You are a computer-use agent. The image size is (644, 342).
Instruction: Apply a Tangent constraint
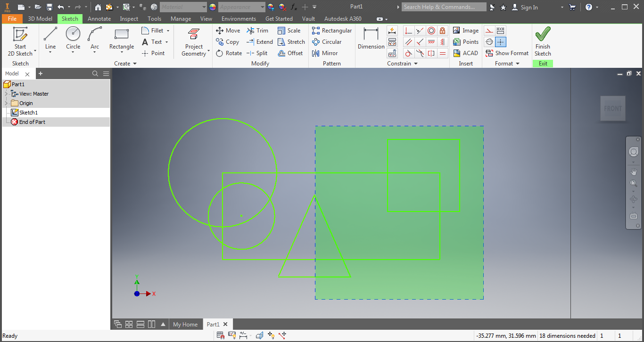pos(408,53)
